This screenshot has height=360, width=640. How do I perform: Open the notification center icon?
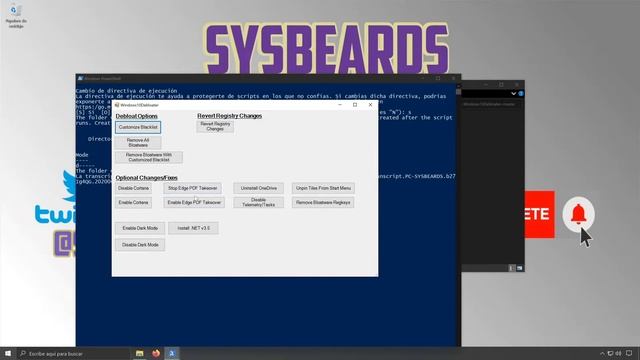[x=629, y=353]
